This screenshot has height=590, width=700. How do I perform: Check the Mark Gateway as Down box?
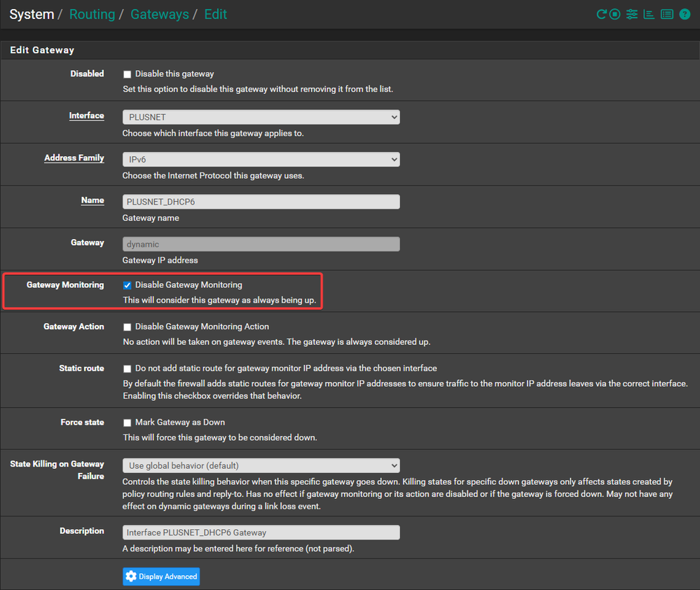(127, 423)
